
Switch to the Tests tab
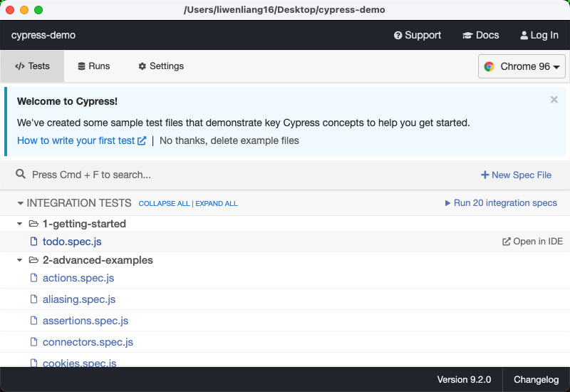tap(32, 66)
